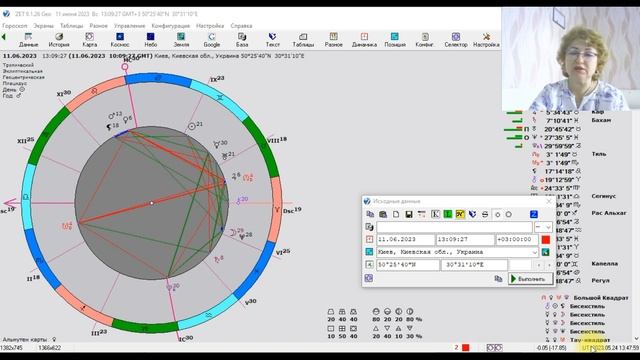Click the Позиция toolbar icon

(x=395, y=40)
